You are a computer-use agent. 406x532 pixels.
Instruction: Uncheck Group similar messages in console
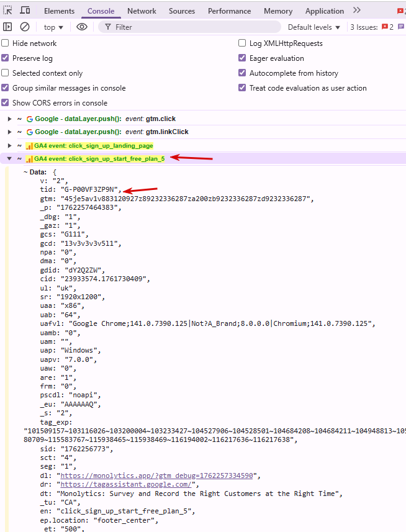(5, 88)
